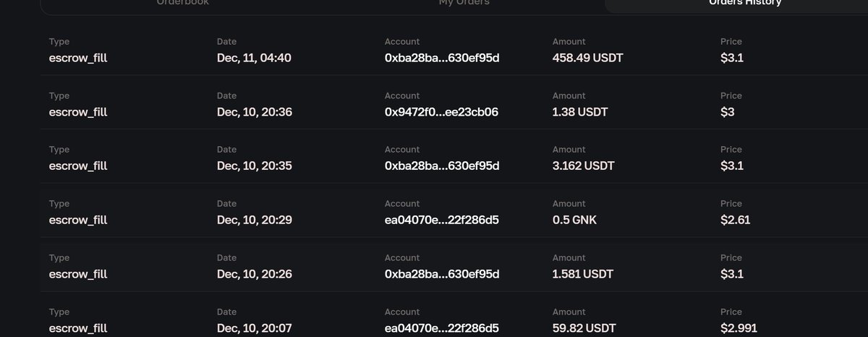Click escrow_fill in the 20:26 order row
868x337 pixels.
tap(78, 274)
